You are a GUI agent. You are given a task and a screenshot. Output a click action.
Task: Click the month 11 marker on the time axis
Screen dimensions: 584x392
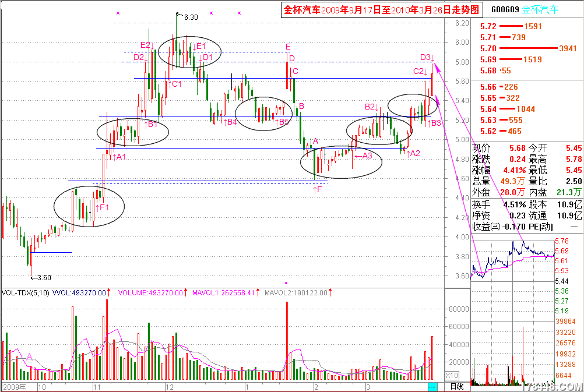pos(97,387)
